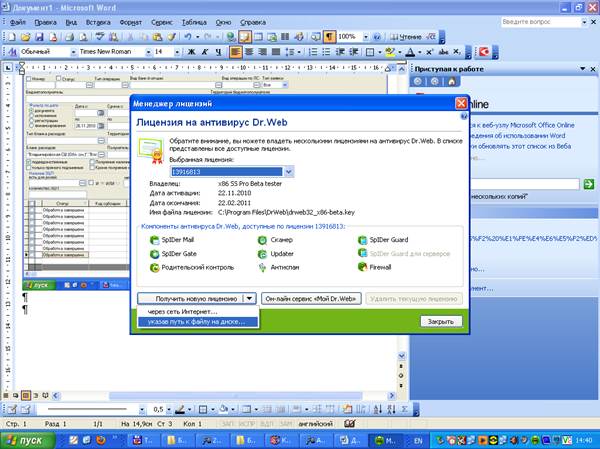Click the Сканер component icon

[262, 240]
